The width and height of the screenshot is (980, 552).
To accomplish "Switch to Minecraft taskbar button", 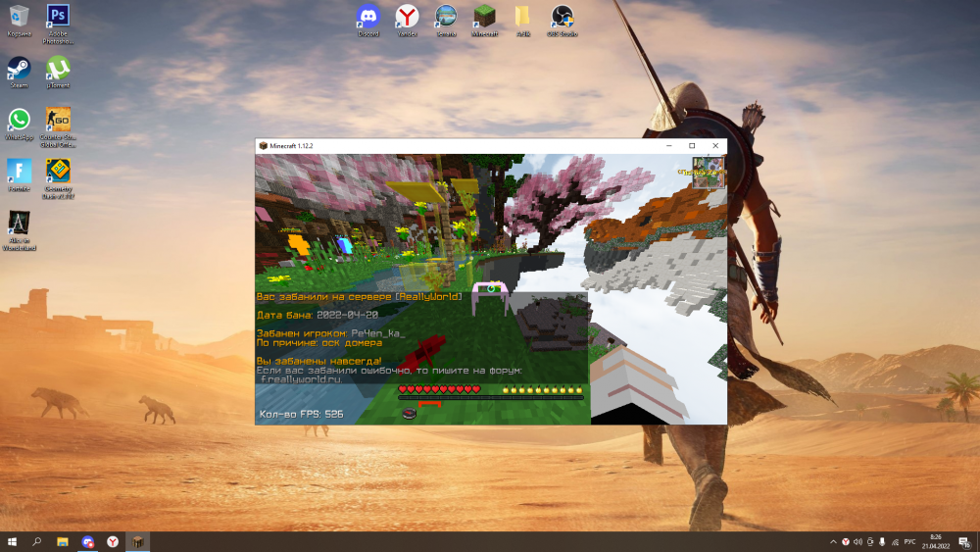I will tap(137, 541).
